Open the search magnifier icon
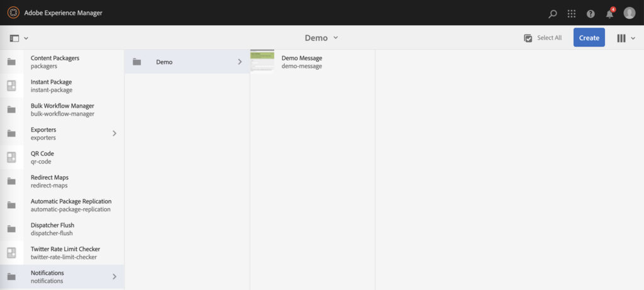Screen dimensions: 644x290 552,14
